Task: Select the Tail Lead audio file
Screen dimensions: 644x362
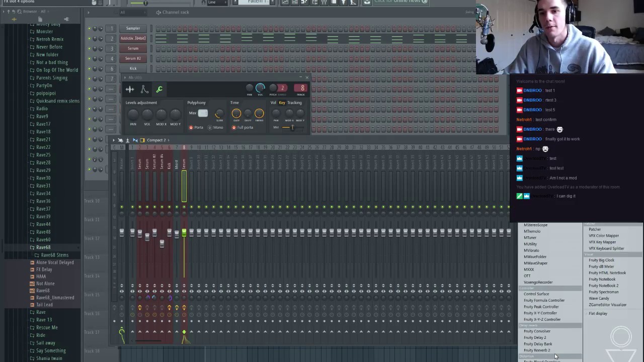Action: tap(44, 305)
